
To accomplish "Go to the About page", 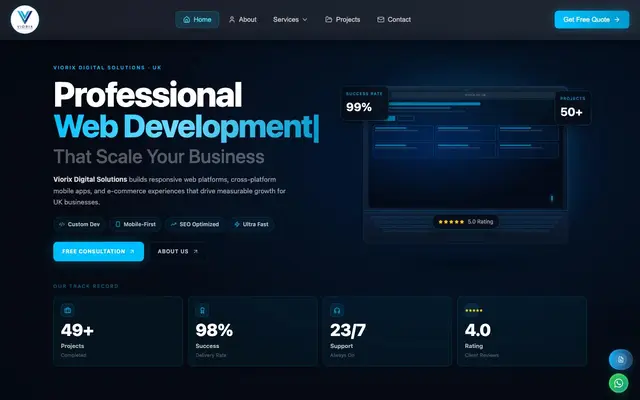I will [x=242, y=20].
